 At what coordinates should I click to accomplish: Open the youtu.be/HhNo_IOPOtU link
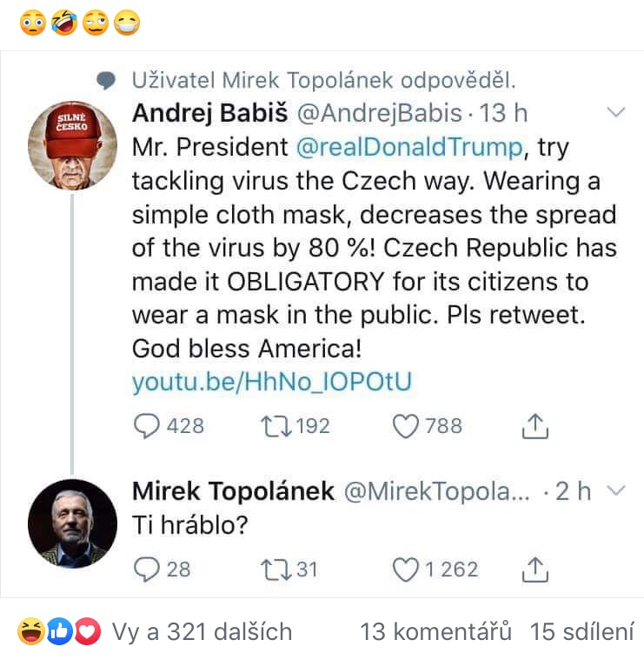pyautogui.click(x=271, y=382)
